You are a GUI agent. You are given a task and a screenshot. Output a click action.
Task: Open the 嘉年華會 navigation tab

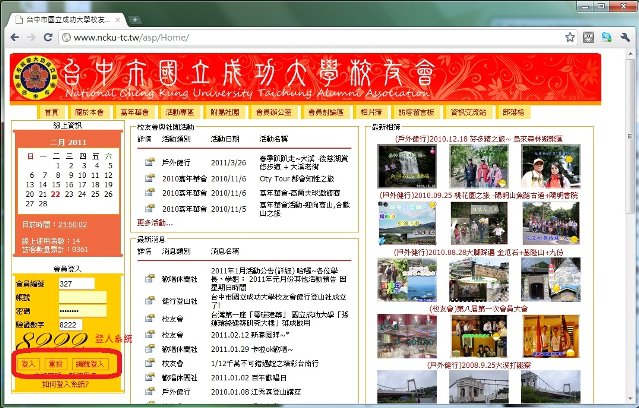coord(134,112)
